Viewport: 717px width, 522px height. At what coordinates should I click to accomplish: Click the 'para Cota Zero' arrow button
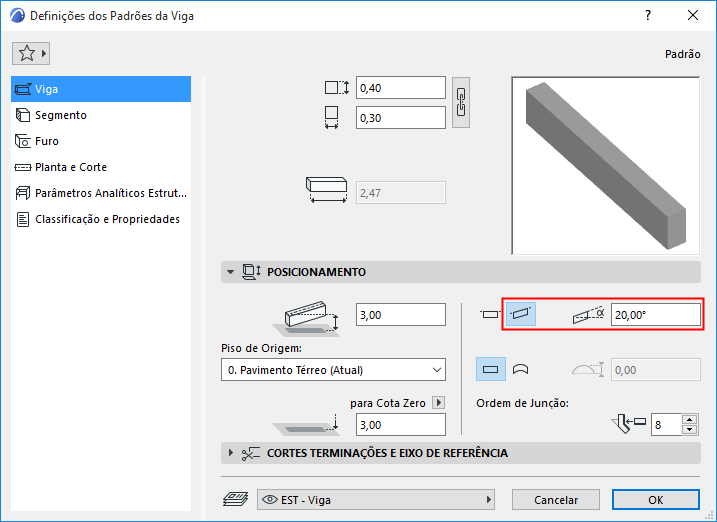click(438, 403)
